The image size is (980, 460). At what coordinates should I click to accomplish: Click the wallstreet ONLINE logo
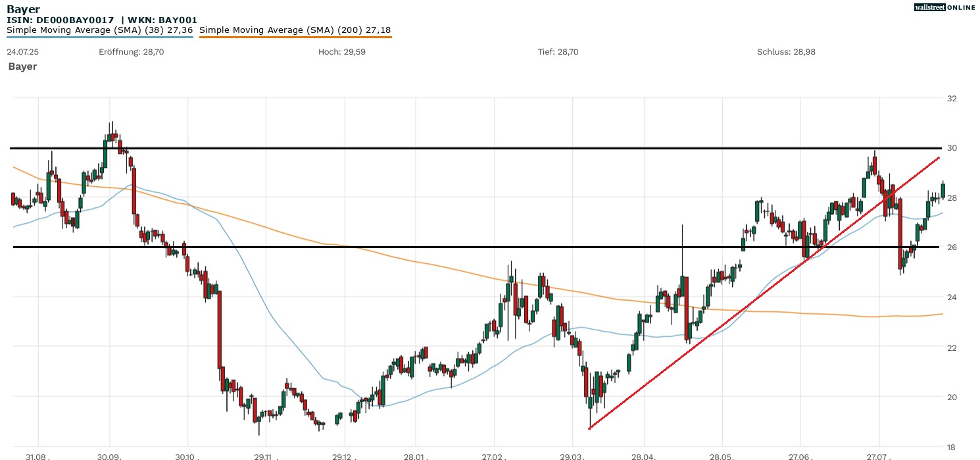tap(944, 7)
